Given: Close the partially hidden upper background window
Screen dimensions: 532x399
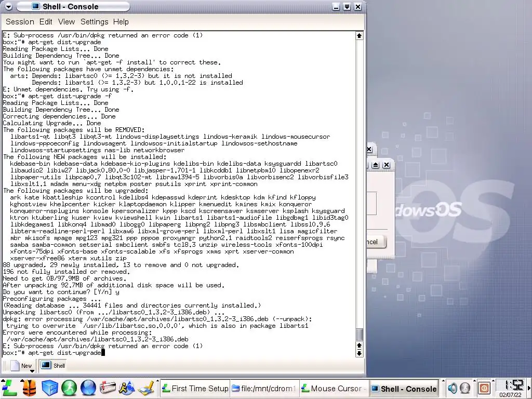Looking at the screenshot, I should tap(369, 149).
